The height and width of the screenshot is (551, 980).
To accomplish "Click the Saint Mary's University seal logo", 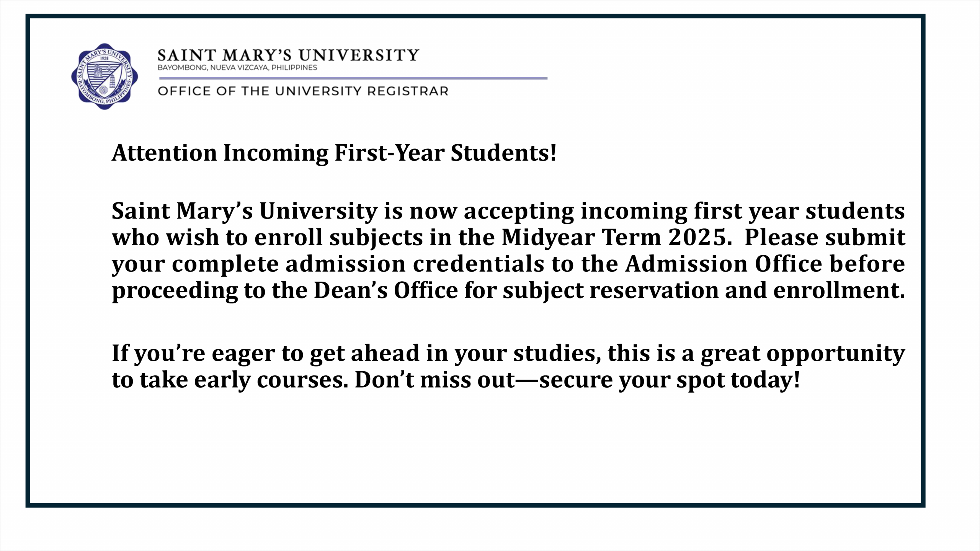I will [x=105, y=77].
